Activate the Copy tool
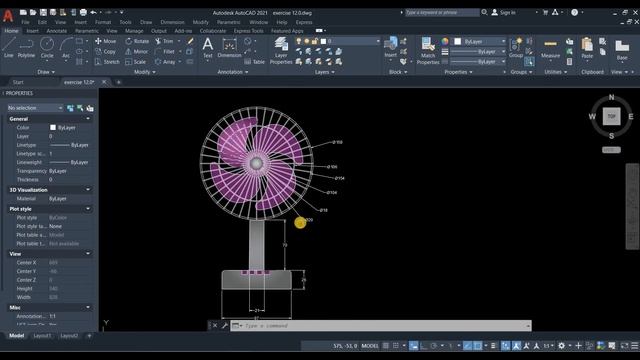 pos(106,51)
